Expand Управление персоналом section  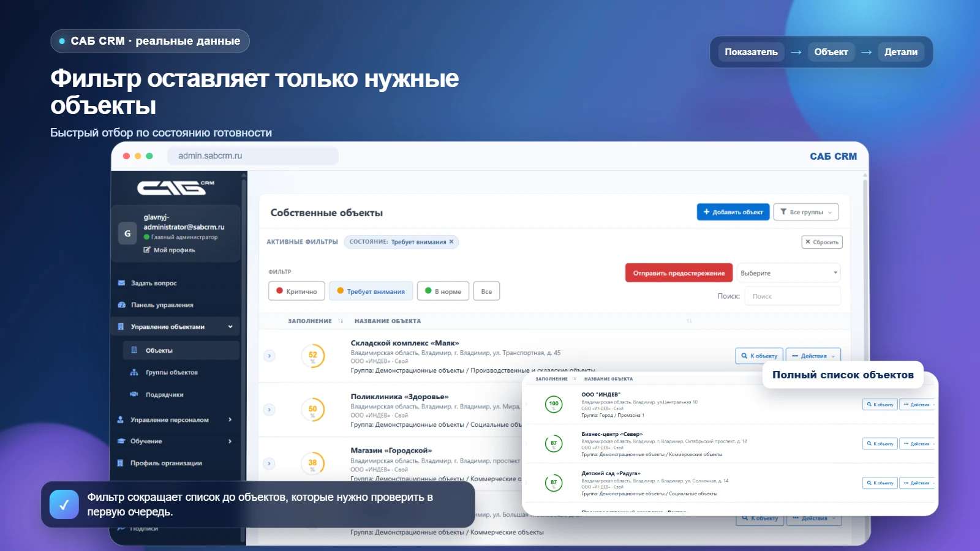tap(176, 419)
